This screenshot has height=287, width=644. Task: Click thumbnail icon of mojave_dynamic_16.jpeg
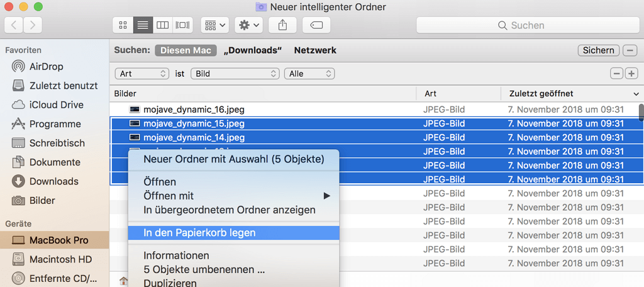click(135, 110)
